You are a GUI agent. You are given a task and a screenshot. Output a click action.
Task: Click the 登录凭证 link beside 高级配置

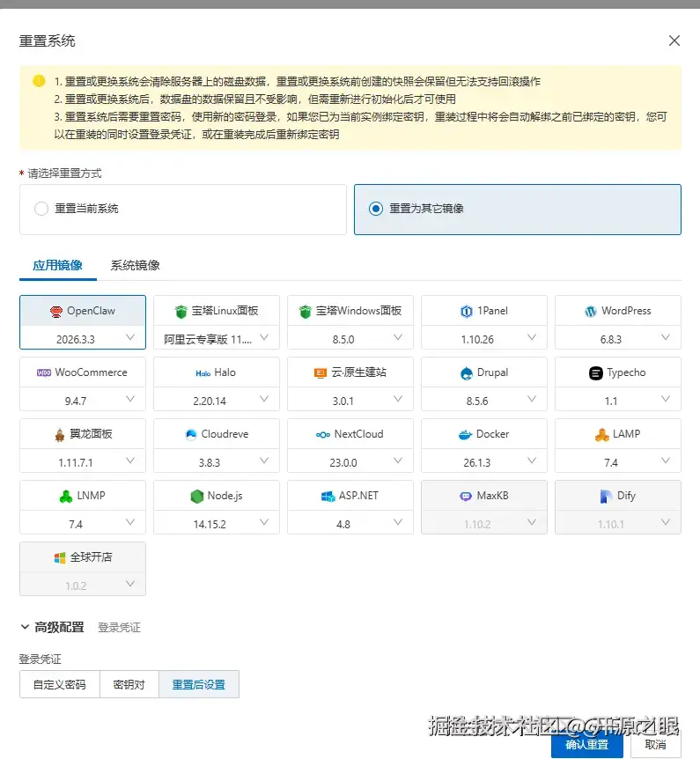click(119, 627)
